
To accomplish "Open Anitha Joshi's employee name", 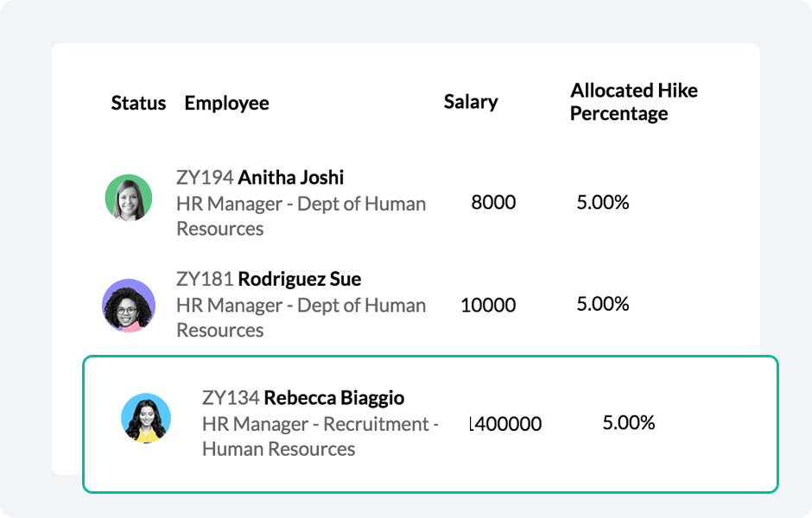I will click(x=291, y=178).
